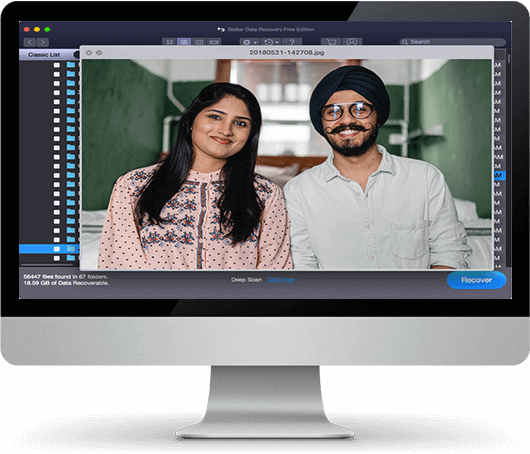The height and width of the screenshot is (454, 530).
Task: Click the 20180521-142708.jpg preview image
Action: click(x=287, y=164)
